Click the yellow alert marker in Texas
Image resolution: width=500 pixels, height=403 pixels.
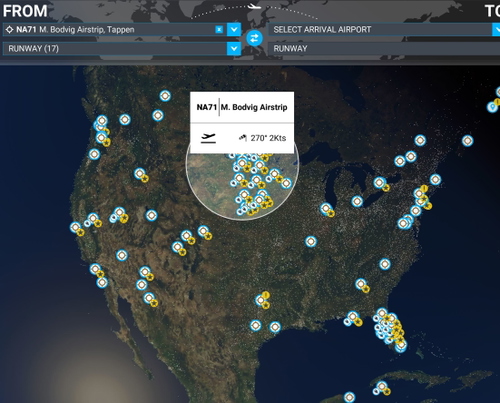266,295
